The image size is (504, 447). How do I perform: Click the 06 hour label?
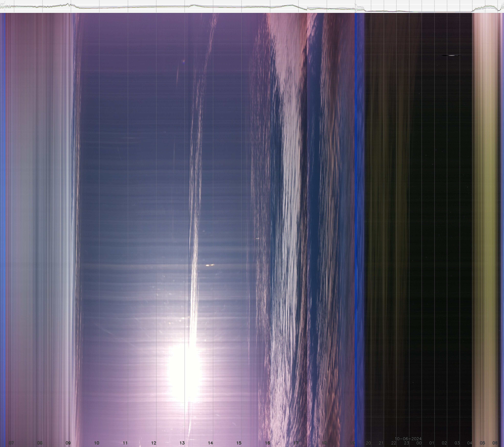[x=495, y=443]
